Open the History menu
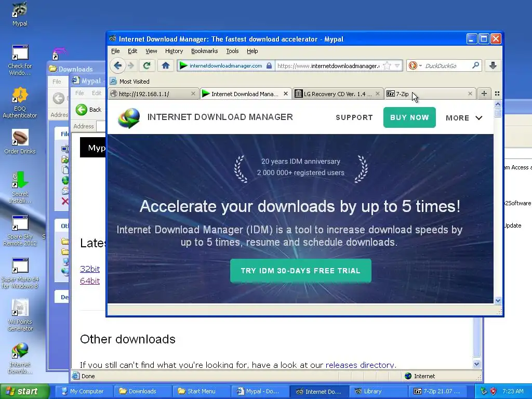The image size is (532, 399). click(174, 51)
